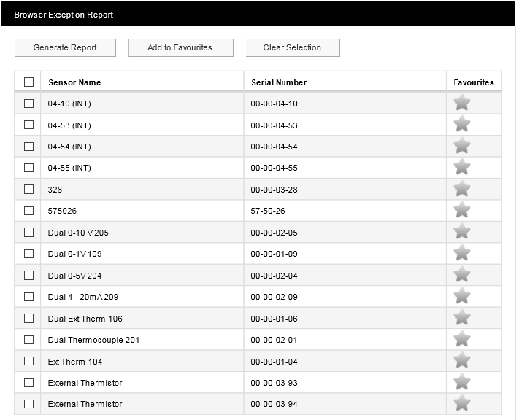The image size is (519, 420).
Task: Select the Dual 0-1V 109 checkbox
Action: coord(28,254)
